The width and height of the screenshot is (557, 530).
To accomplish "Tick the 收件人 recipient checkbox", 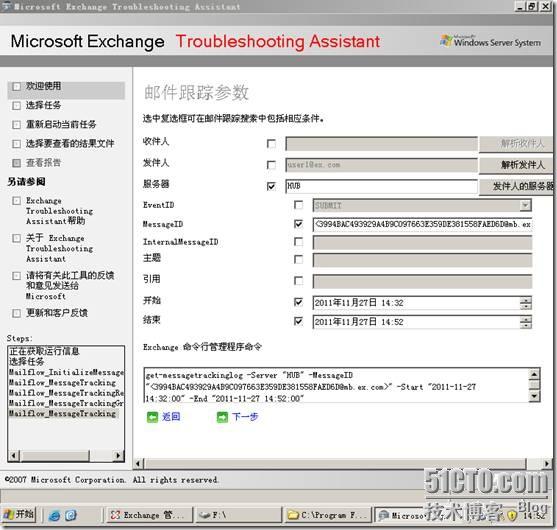I will click(x=271, y=144).
